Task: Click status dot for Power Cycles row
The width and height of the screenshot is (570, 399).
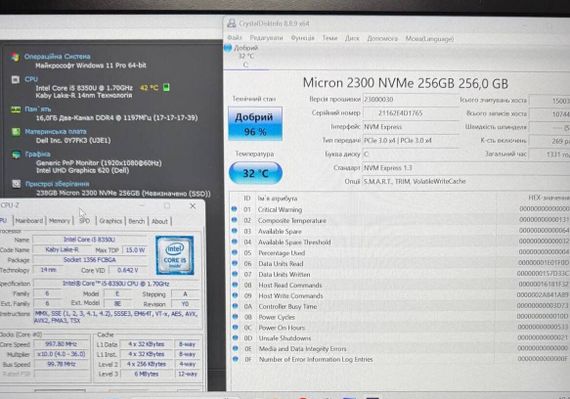Action: click(x=235, y=317)
